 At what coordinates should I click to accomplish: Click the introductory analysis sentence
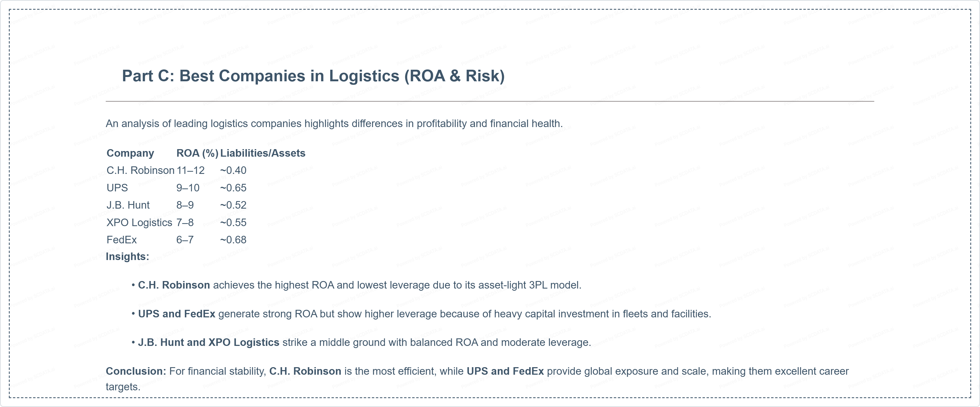tap(334, 124)
